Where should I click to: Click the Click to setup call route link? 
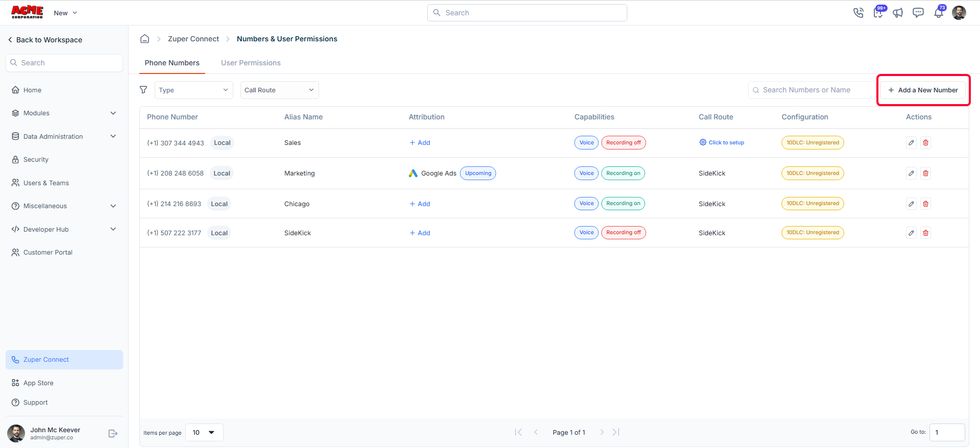(x=722, y=143)
